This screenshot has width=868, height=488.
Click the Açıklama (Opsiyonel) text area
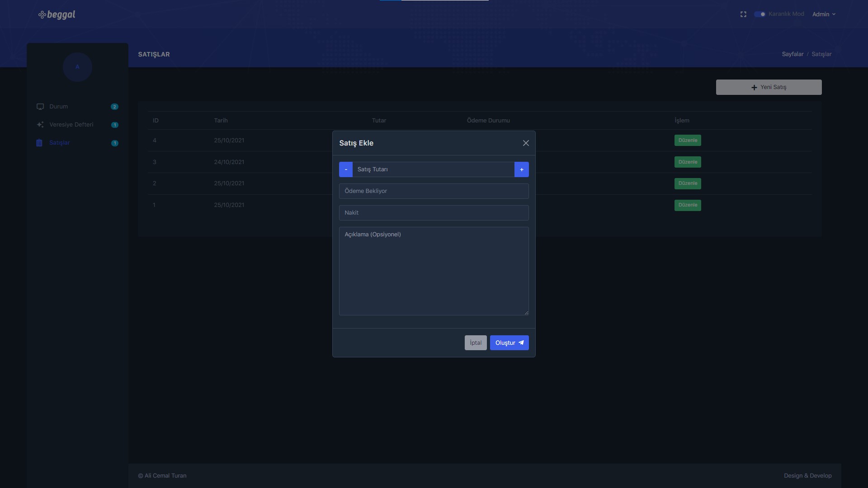[434, 271]
